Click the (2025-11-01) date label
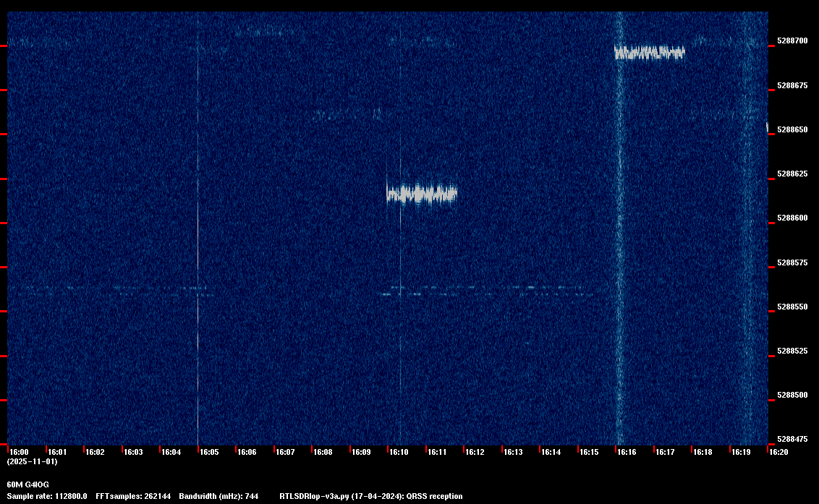The width and height of the screenshot is (819, 504). [33, 461]
